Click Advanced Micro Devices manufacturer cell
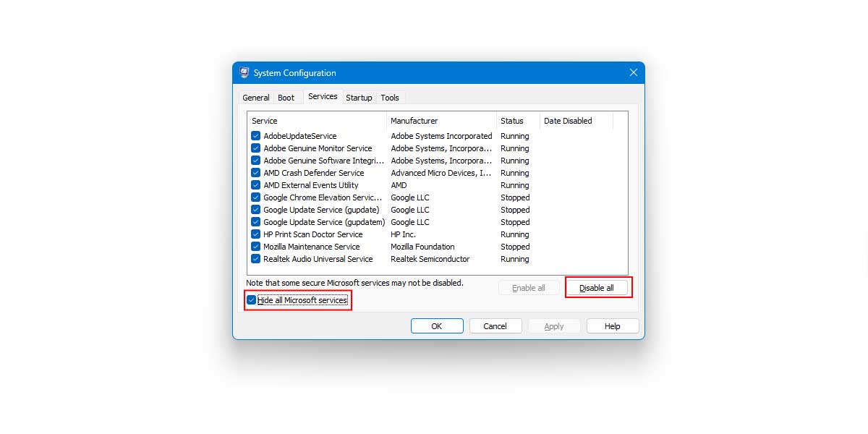868x434 pixels. click(441, 173)
